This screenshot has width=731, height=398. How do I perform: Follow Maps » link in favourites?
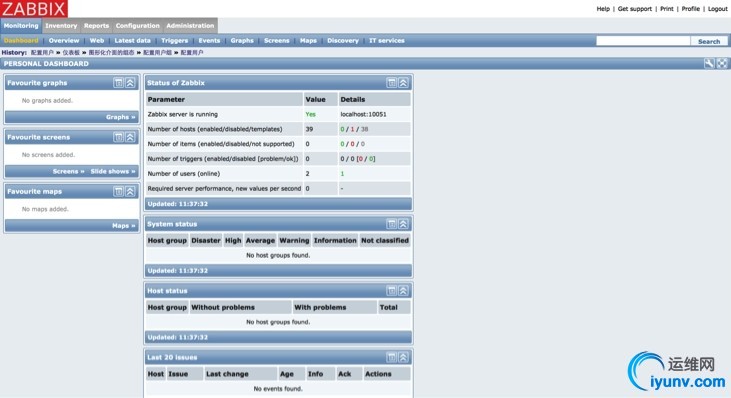point(124,226)
